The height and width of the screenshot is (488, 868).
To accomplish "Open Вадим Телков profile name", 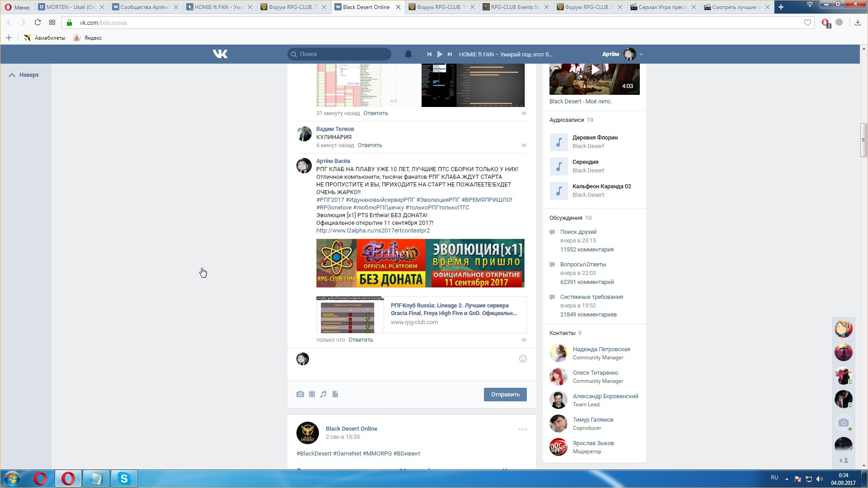I will [x=335, y=129].
